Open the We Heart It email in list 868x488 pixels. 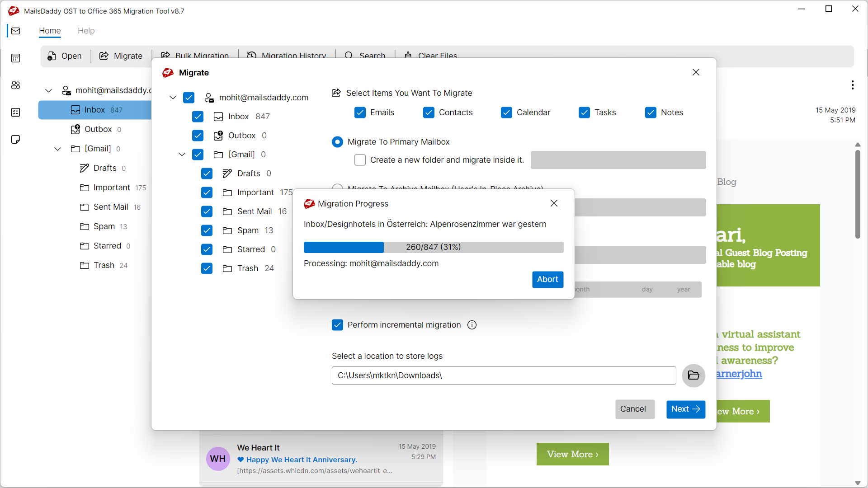[321, 459]
